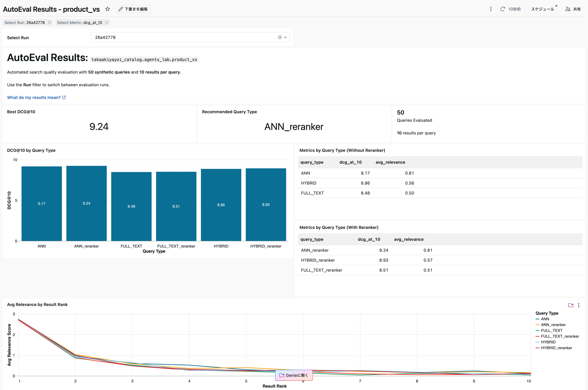Clear the selected run with the x icon
This screenshot has width=588, height=390.
point(280,37)
